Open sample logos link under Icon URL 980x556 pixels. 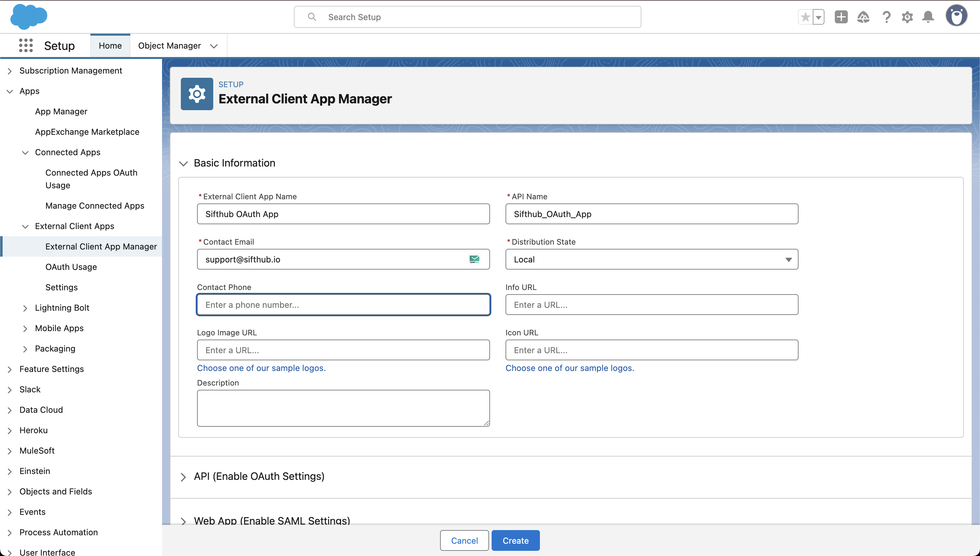[x=569, y=368]
